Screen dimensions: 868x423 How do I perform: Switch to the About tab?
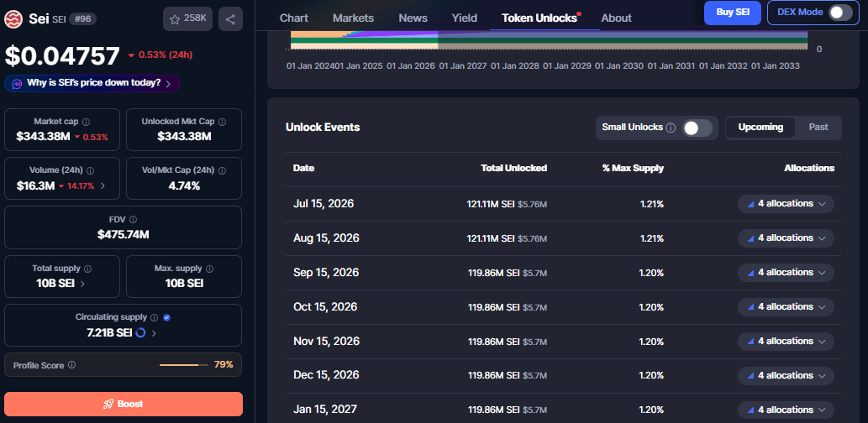pos(616,18)
